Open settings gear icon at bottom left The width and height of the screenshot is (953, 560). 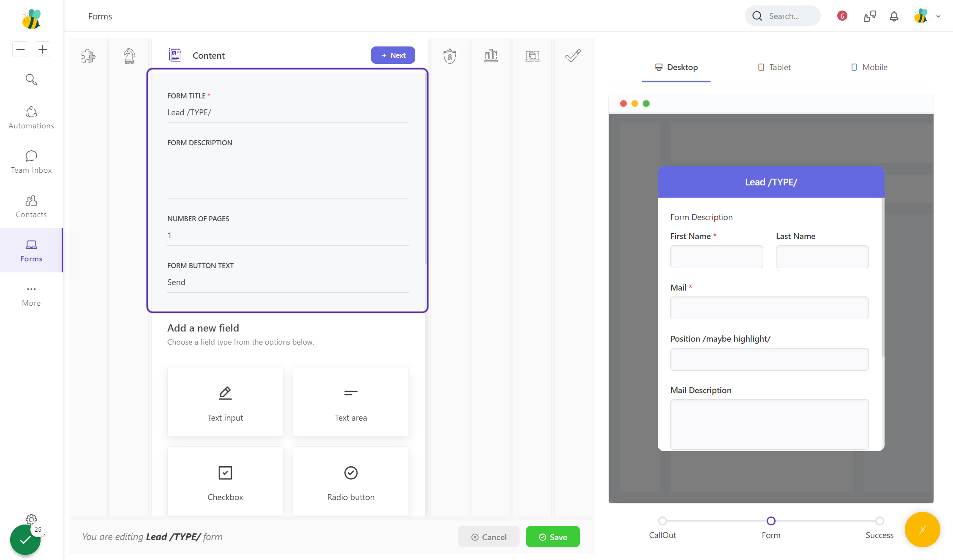pos(31,519)
